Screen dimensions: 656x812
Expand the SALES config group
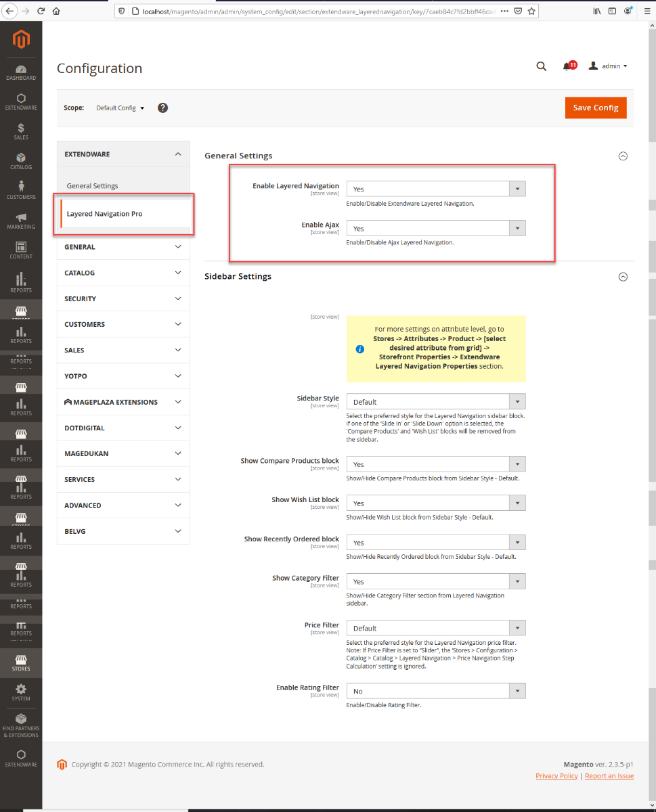coord(123,350)
